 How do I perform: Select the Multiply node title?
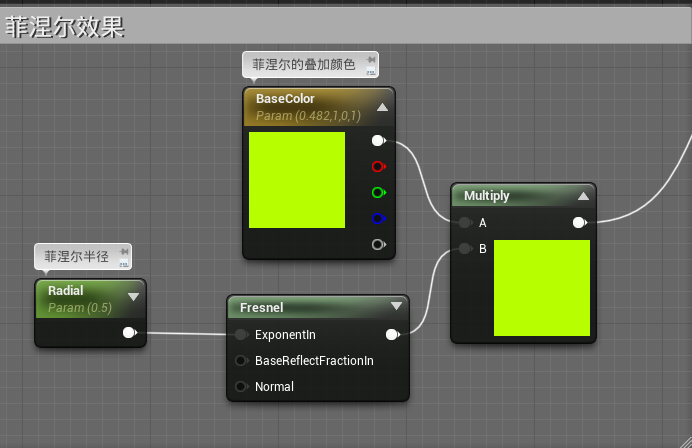tap(486, 196)
